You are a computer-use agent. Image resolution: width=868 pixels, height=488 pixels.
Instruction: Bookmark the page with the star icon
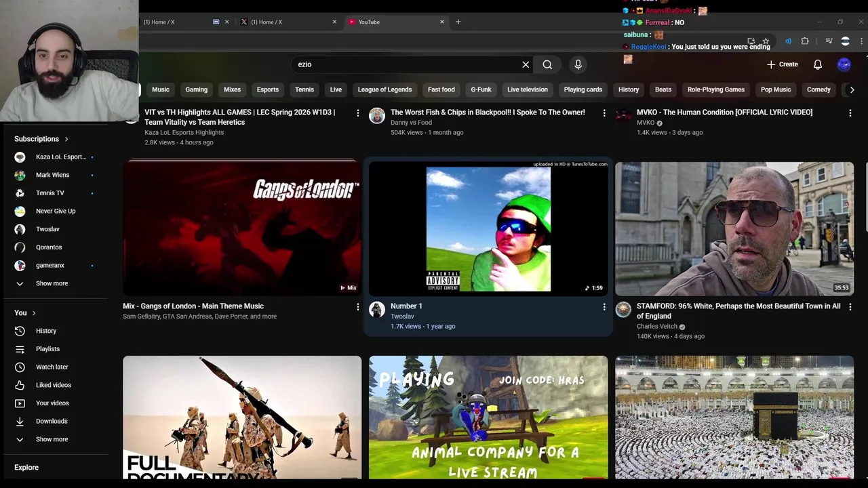pyautogui.click(x=766, y=41)
